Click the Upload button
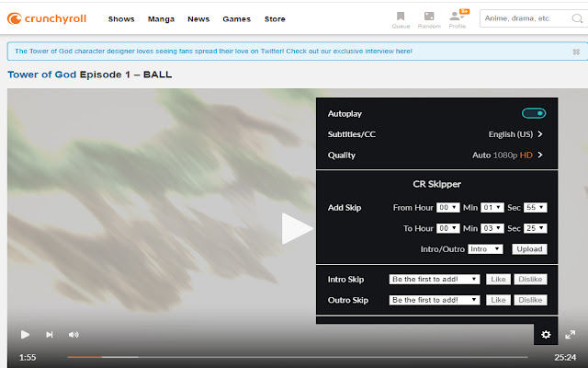The image size is (588, 368). point(529,249)
